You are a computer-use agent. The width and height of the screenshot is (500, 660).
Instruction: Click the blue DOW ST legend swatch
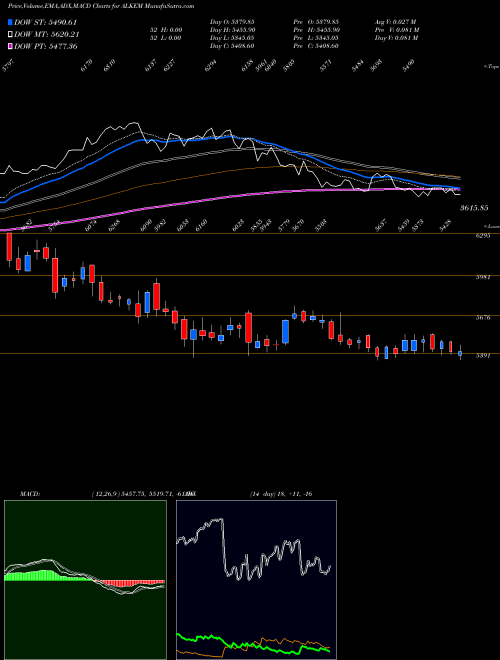(10, 22)
